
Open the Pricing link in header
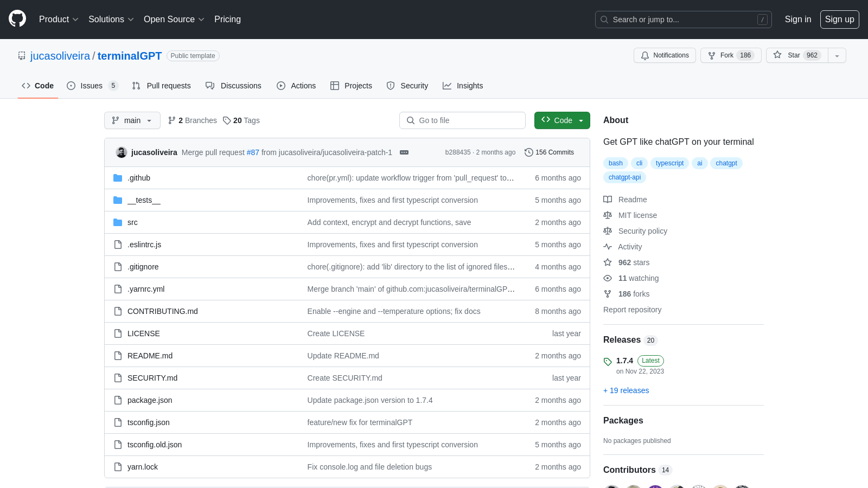[x=227, y=20]
